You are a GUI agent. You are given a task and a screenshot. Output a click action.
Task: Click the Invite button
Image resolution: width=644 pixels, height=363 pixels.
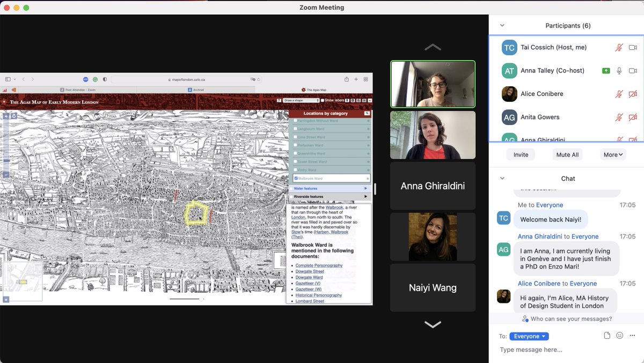[521, 154]
